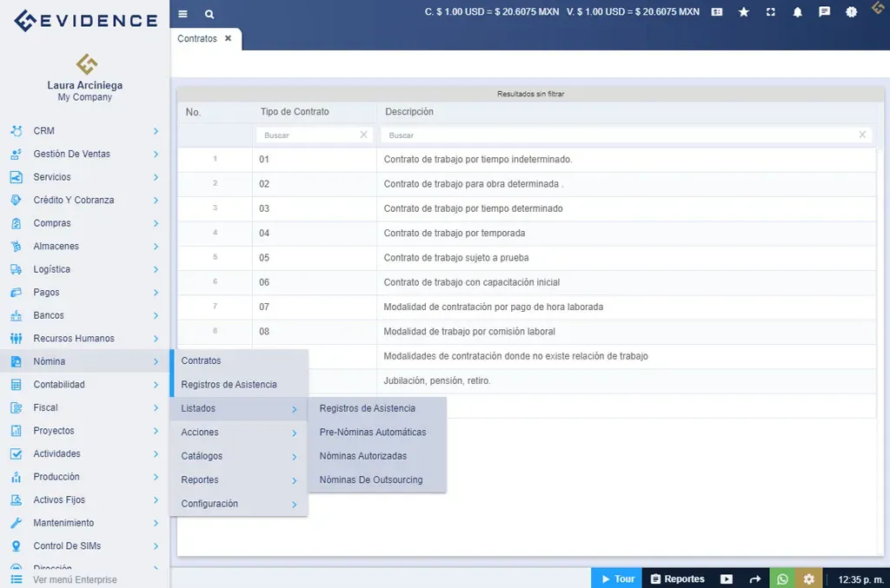Click the favorites star icon
This screenshot has height=588, width=890.
[x=743, y=12]
